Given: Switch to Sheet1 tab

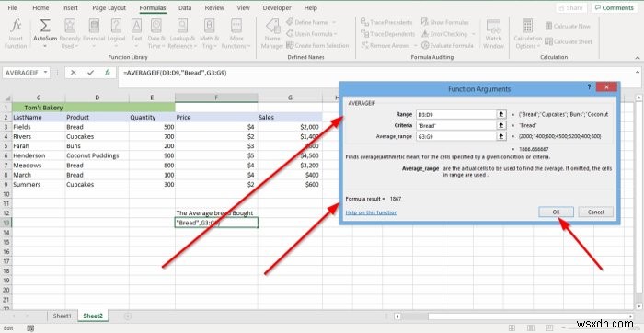Looking at the screenshot, I should pyautogui.click(x=63, y=316).
